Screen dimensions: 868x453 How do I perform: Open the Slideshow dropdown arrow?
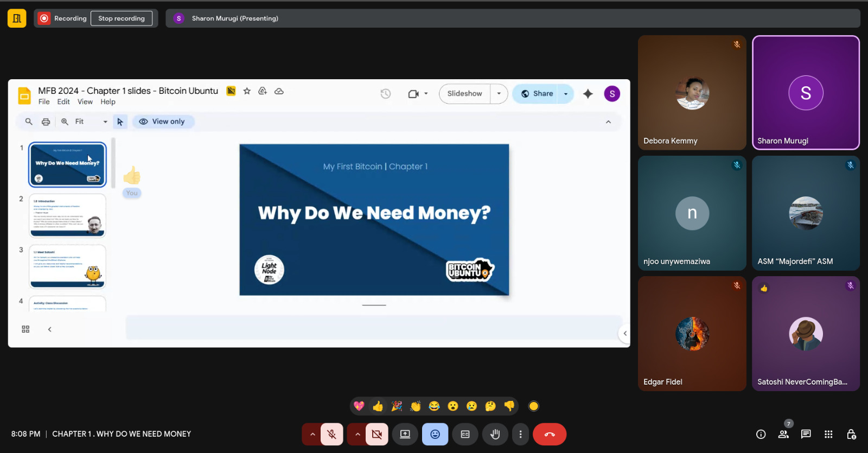pyautogui.click(x=499, y=93)
